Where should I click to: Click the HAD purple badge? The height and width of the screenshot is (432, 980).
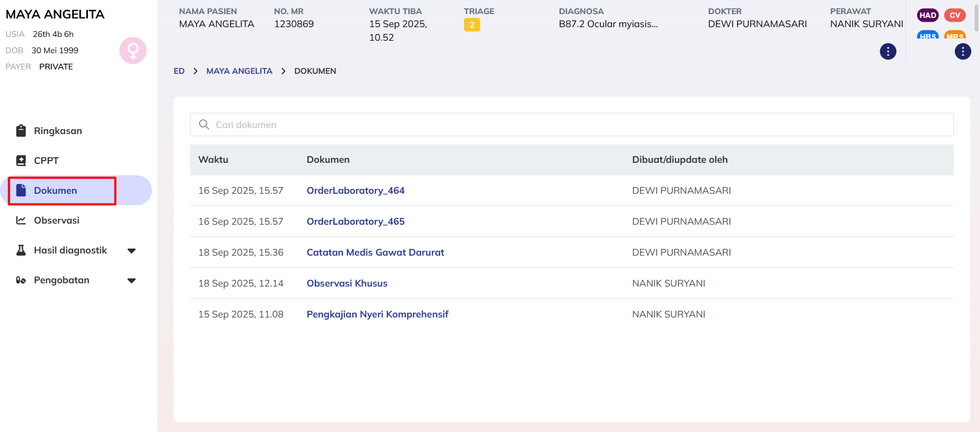pos(927,15)
